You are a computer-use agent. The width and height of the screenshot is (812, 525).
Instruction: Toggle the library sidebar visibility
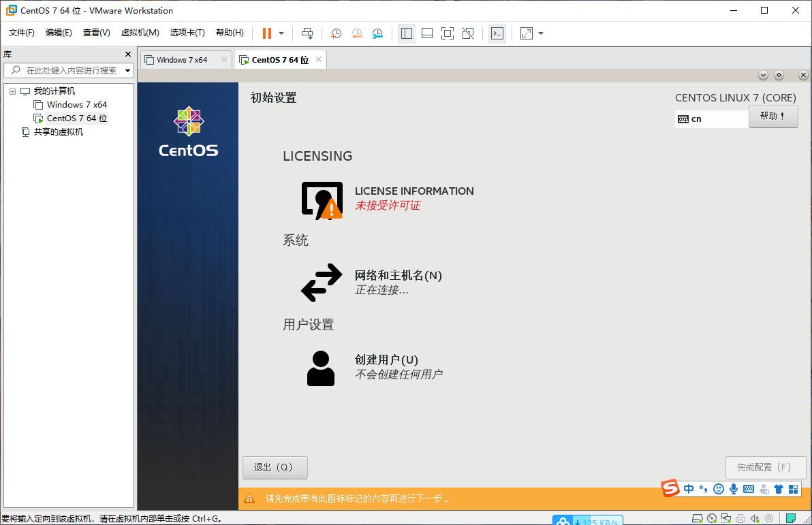[x=407, y=33]
